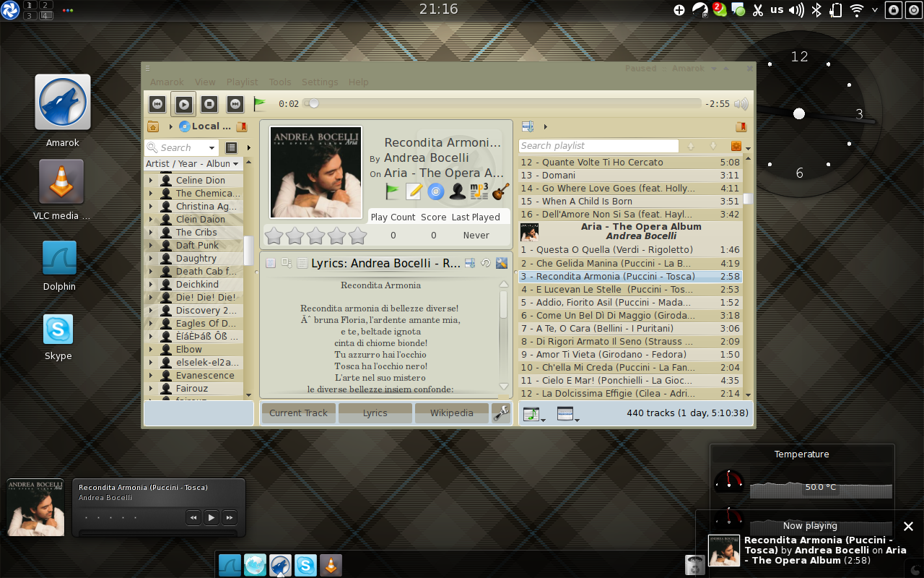Click the Andrea Bocelli album cover in Amarok
Viewport: 924px width, 578px height.
click(x=315, y=173)
